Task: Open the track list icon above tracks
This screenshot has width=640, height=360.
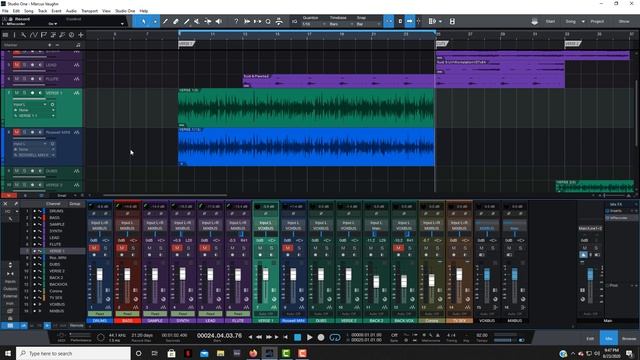Action: click(5, 35)
